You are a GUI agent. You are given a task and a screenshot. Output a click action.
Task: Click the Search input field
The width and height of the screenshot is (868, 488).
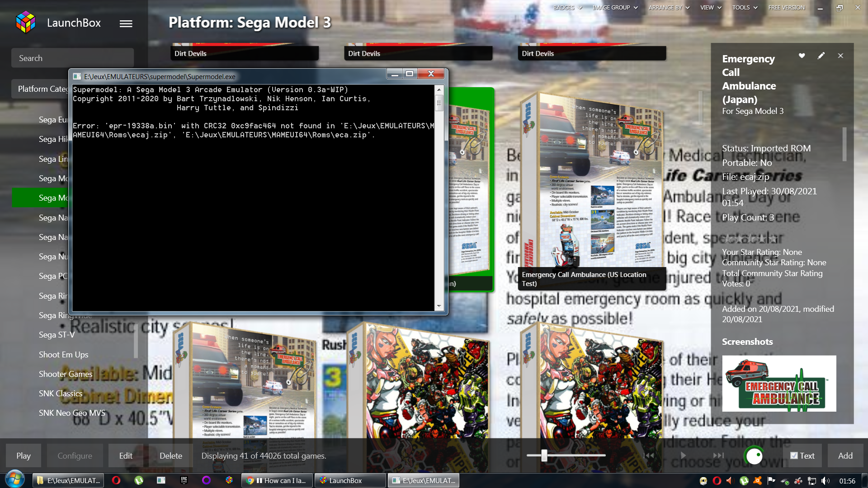click(x=72, y=58)
